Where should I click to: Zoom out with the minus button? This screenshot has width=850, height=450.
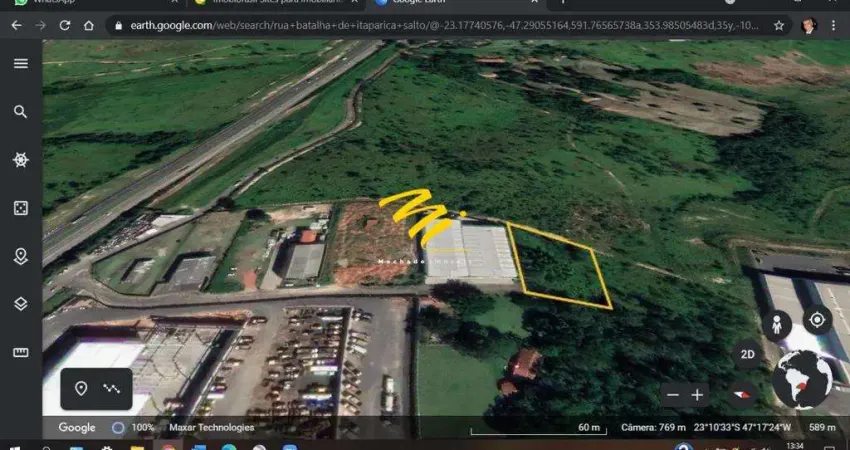coord(673,395)
